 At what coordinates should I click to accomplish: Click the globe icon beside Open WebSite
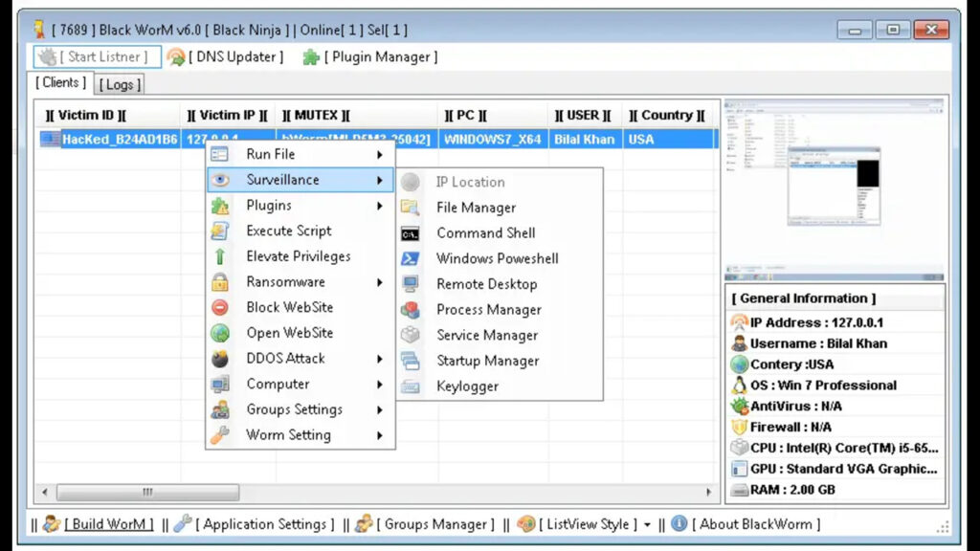220,333
